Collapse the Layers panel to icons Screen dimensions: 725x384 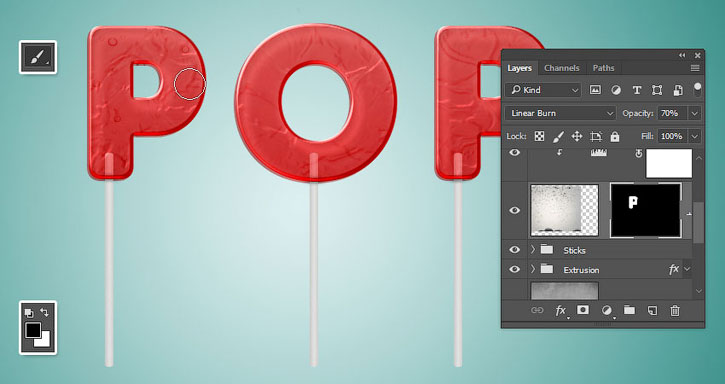point(682,55)
